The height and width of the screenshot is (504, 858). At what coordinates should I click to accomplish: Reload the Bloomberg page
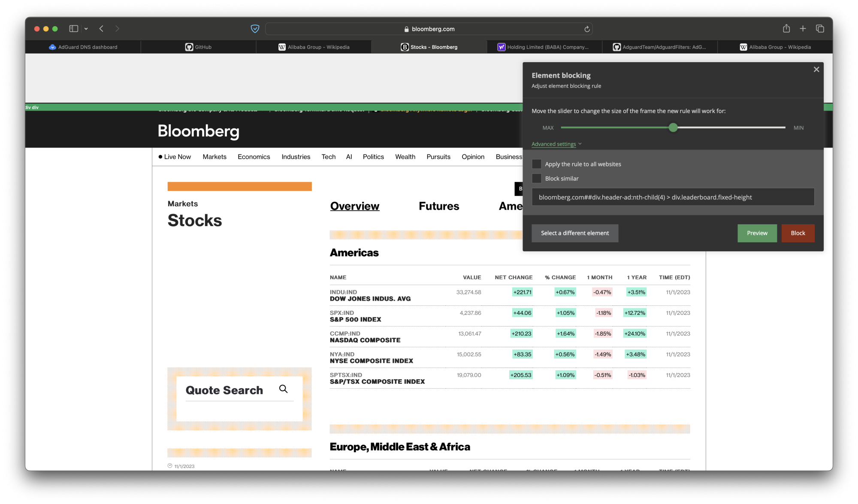point(586,29)
